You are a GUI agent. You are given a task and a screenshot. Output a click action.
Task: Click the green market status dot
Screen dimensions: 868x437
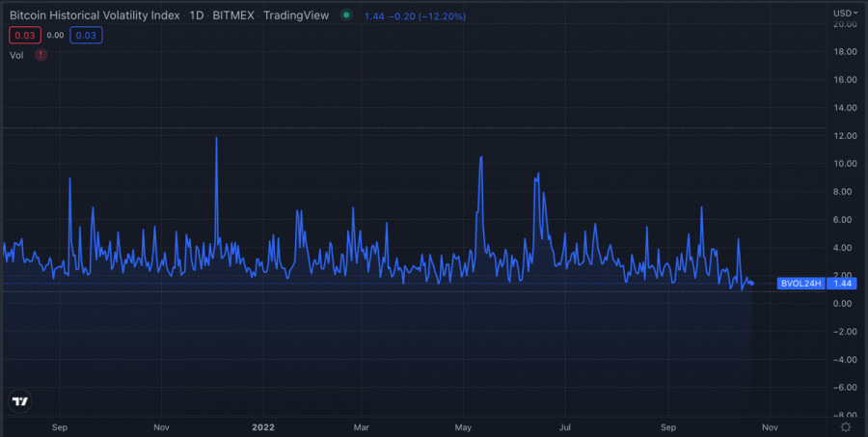(345, 15)
